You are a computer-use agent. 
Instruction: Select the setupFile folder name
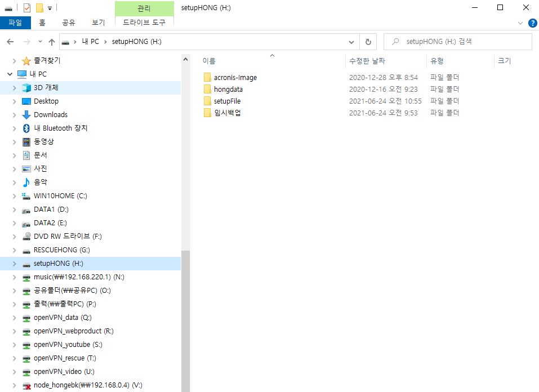point(227,101)
